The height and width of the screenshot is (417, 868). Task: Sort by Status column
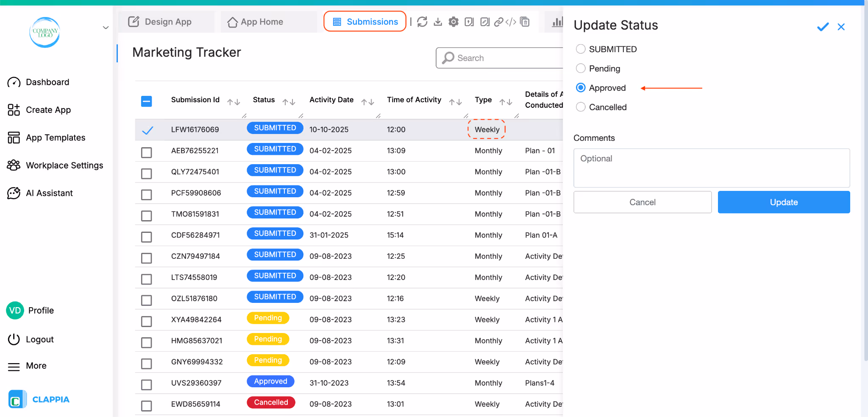(x=289, y=102)
